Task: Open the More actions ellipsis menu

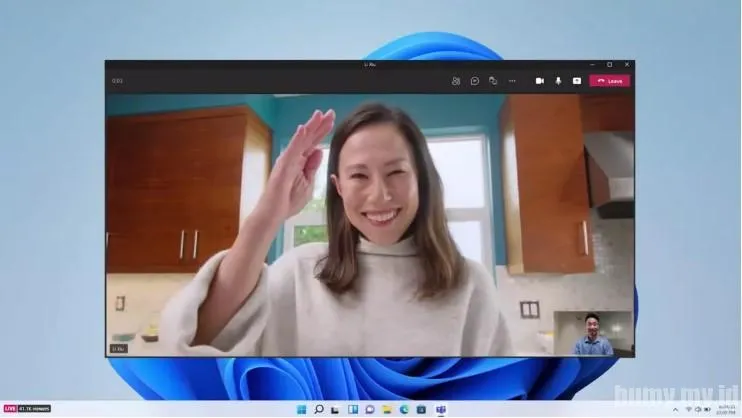Action: coord(512,81)
